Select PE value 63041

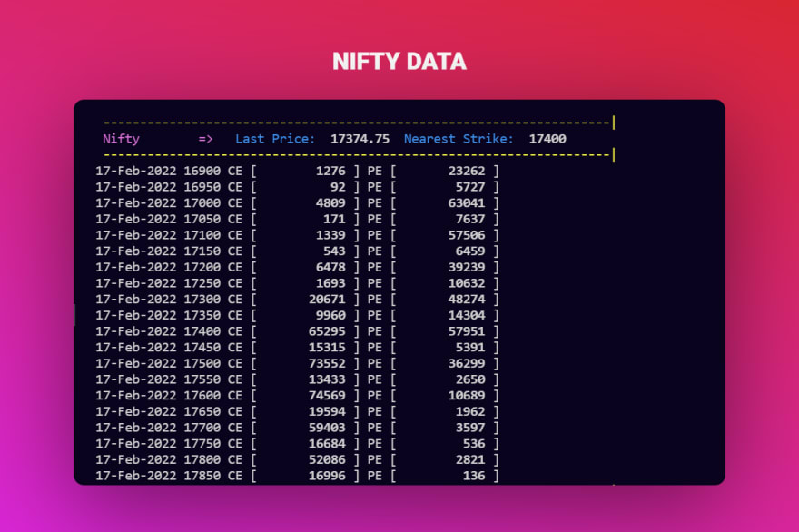pyautogui.click(x=467, y=203)
